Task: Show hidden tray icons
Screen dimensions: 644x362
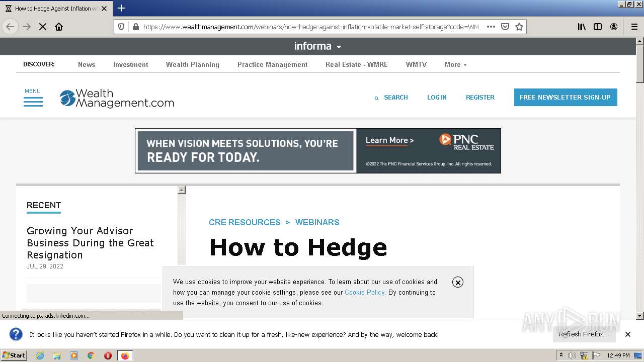Action: tap(561, 355)
